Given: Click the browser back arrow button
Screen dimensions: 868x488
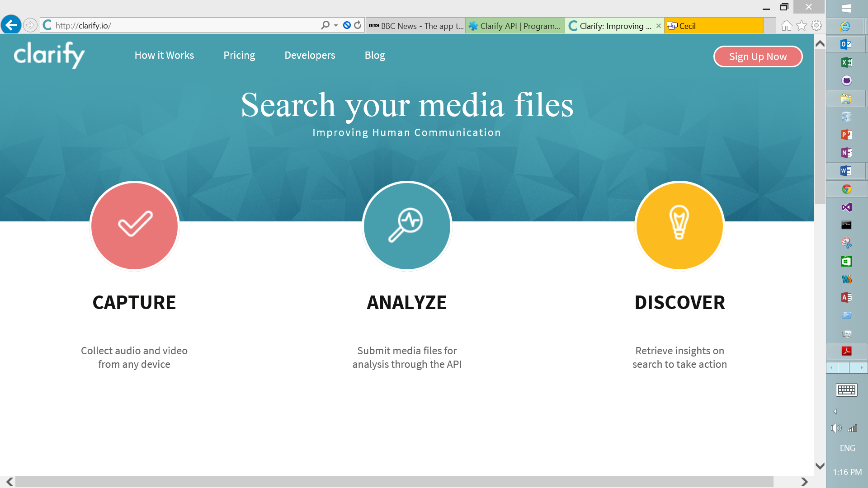Looking at the screenshot, I should [11, 25].
